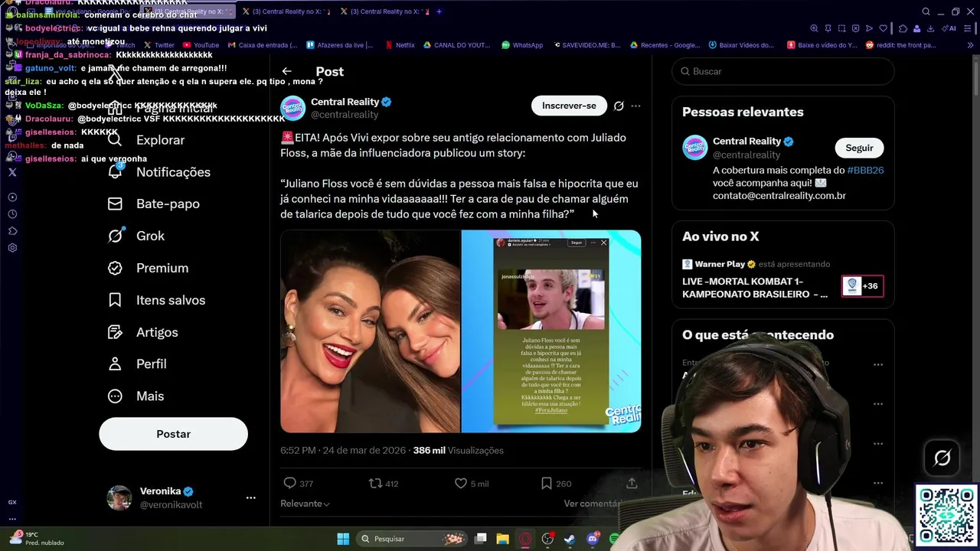Click the Buscar search field
The image size is (980, 551).
point(782,71)
